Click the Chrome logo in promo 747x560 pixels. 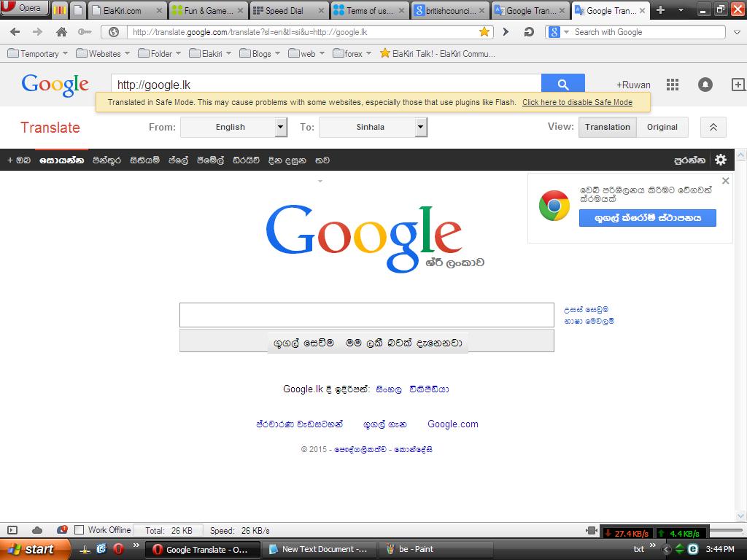(554, 206)
